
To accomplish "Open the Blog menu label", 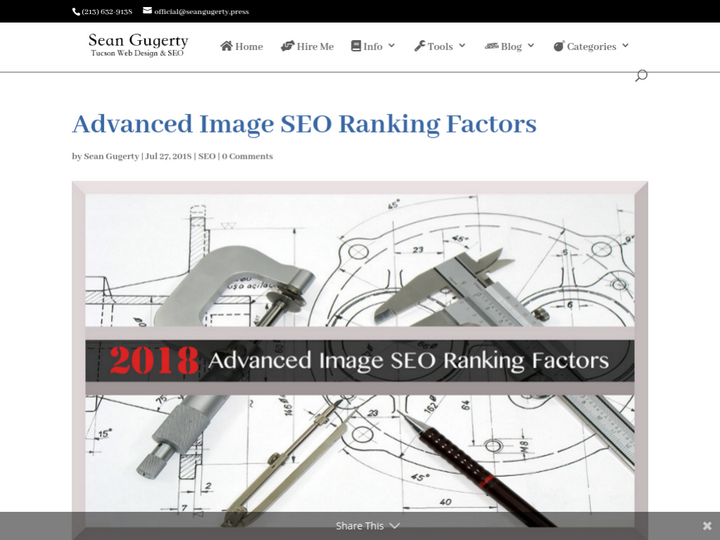I will point(511,46).
